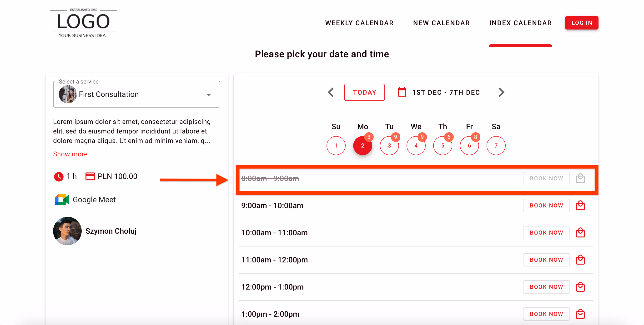The width and height of the screenshot is (644, 325).
Task: Select Saturday the 7th of December
Action: [496, 145]
